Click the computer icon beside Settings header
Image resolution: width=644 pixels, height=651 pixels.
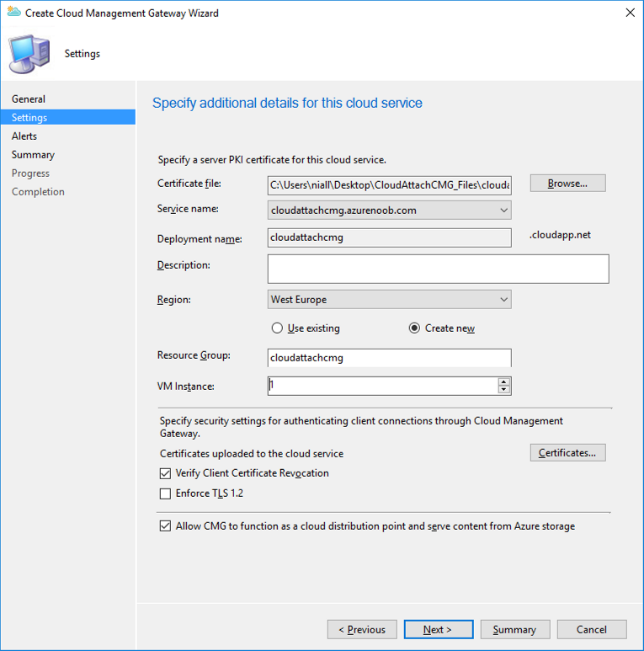[29, 54]
